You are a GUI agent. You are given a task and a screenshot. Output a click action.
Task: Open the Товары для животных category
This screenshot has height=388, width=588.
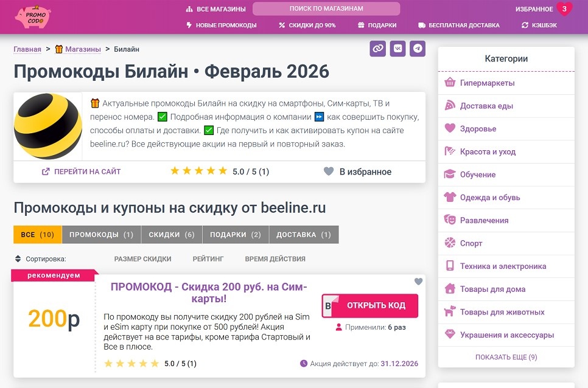click(x=502, y=311)
